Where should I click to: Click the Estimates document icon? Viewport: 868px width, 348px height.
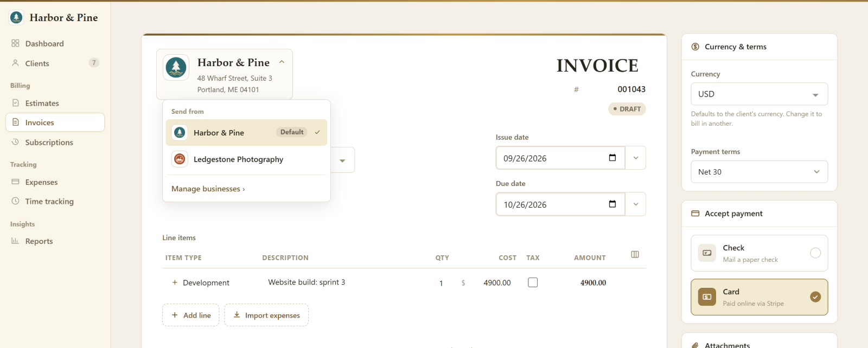point(15,103)
